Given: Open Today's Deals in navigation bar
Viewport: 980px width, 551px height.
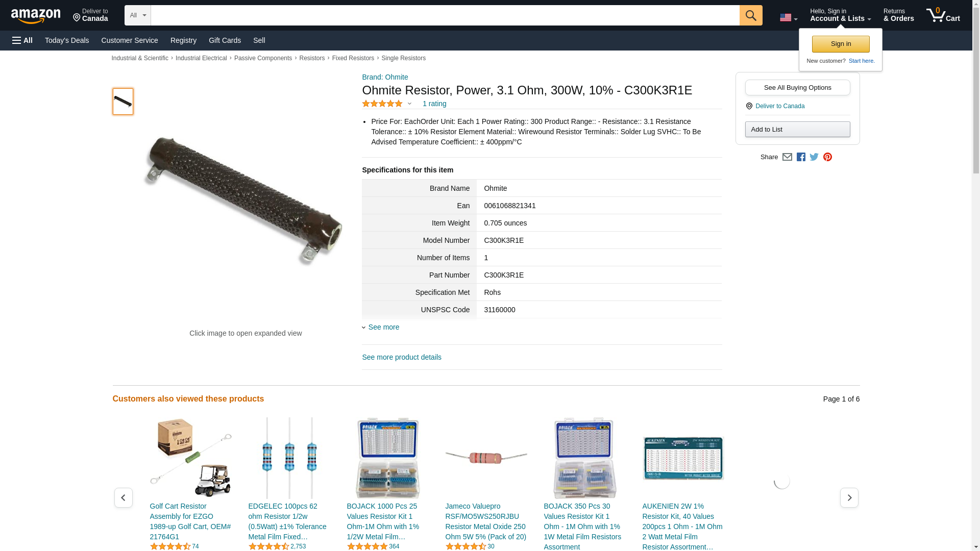Looking at the screenshot, I should click(x=67, y=40).
